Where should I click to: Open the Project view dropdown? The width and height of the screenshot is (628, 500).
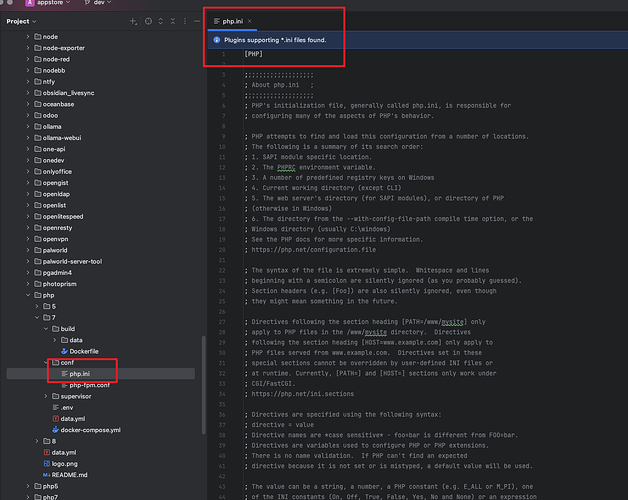pos(21,21)
